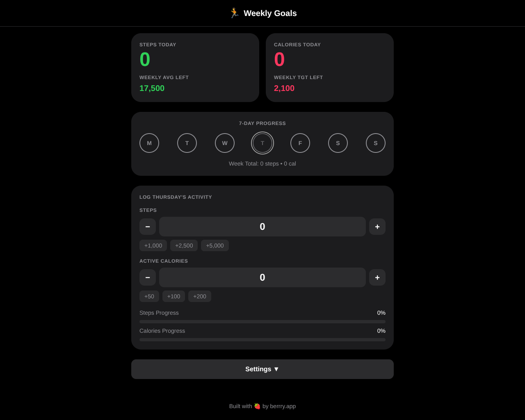Open the berrry.app footer link
Viewport: 525px width, 420px height.
283,406
